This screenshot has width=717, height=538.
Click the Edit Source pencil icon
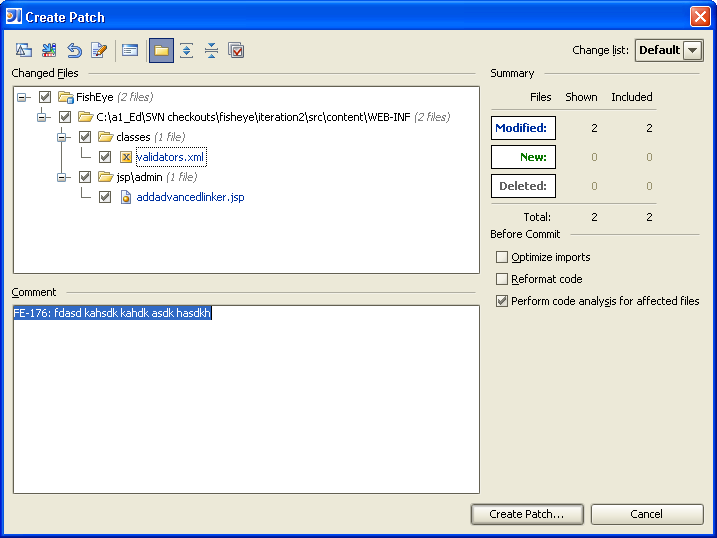click(99, 50)
